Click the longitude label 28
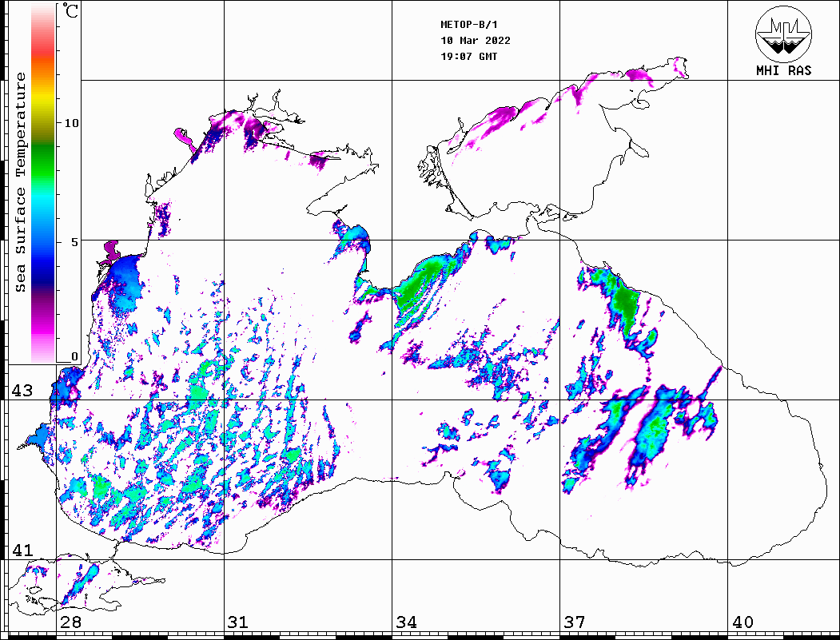 click(70, 622)
